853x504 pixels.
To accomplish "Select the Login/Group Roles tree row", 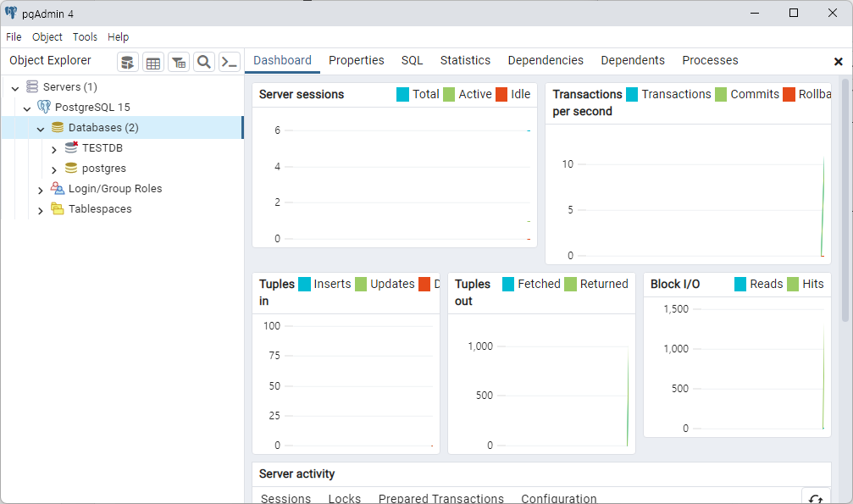I will tap(122, 188).
